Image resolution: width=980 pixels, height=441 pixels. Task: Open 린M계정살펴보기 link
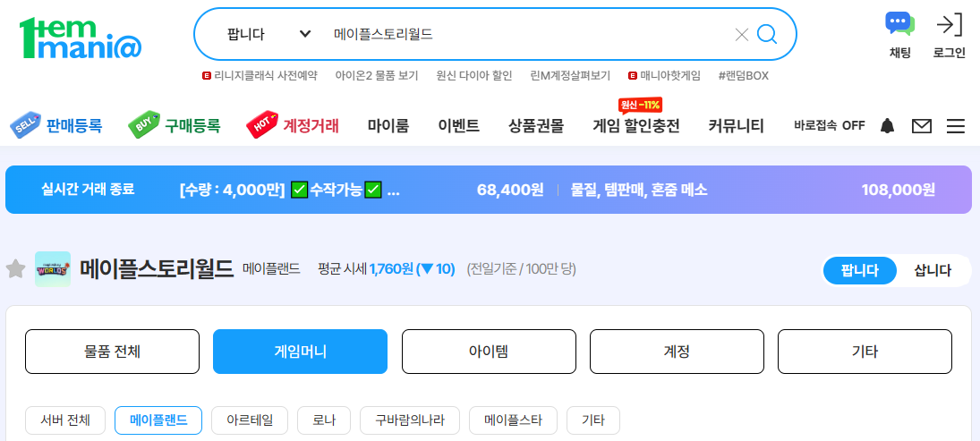tap(570, 75)
